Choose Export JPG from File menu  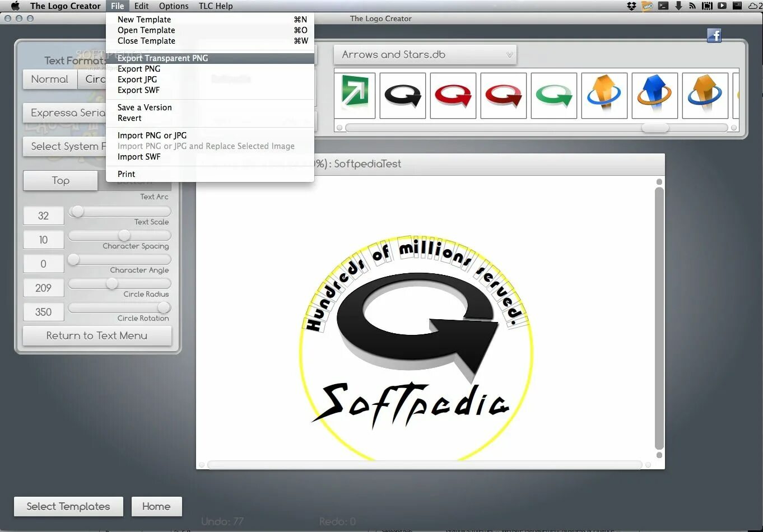[210, 80]
